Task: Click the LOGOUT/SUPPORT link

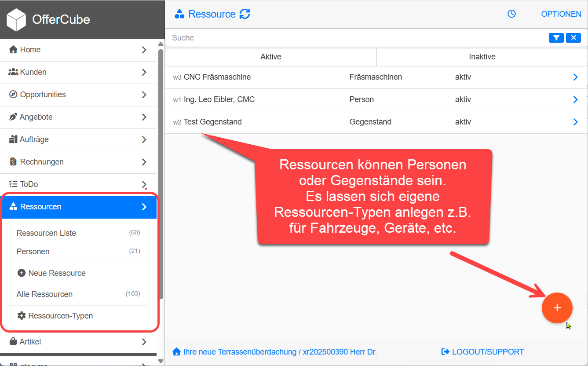Action: [x=482, y=352]
